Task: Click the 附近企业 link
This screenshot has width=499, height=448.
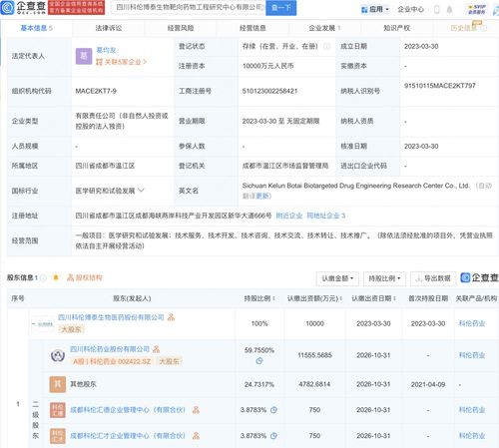Action: 289,216
